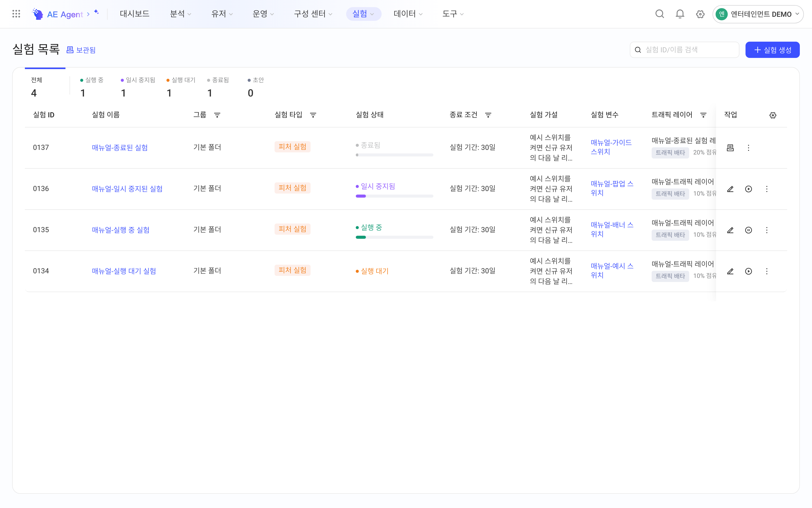Click progress bar of 실행 중 experiment
The image size is (812, 508).
[x=394, y=237]
